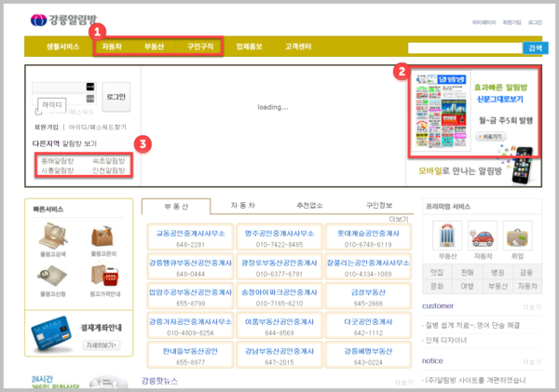Open 한내들부동산공인 listing

tap(190, 355)
